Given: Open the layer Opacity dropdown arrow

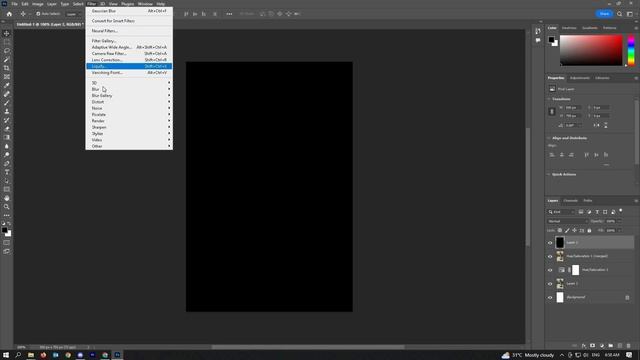Looking at the screenshot, I should click(619, 221).
